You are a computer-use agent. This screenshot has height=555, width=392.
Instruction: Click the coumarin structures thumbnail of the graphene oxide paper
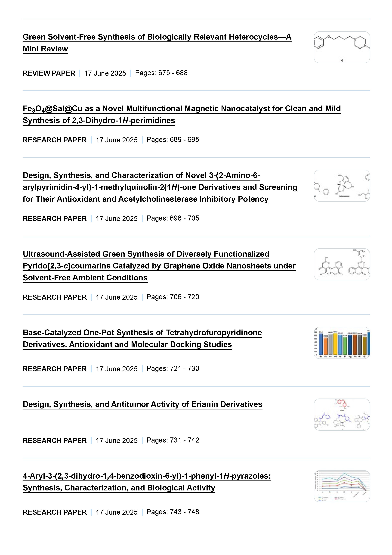coord(342,264)
